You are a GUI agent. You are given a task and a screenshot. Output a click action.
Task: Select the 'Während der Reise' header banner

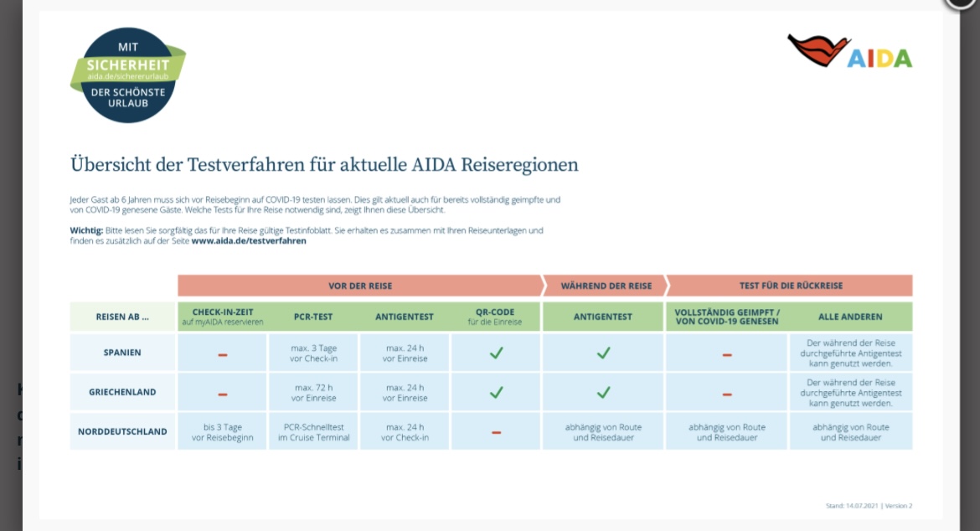[606, 286]
